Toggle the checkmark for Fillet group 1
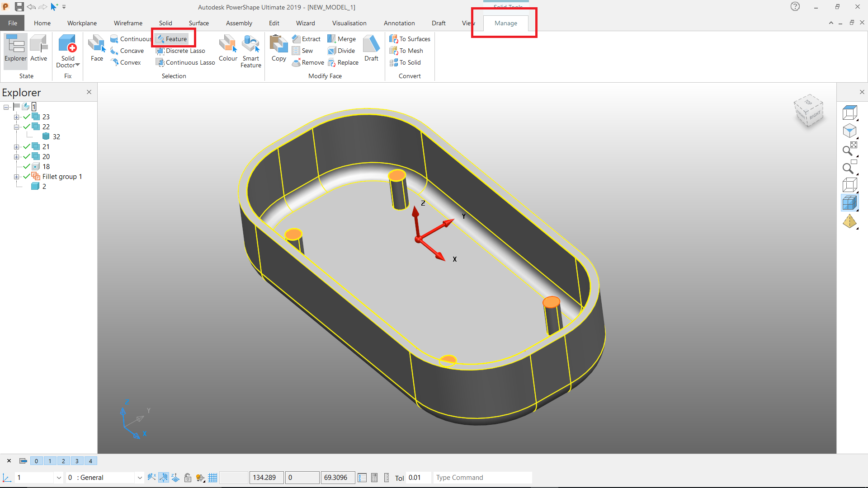 pyautogui.click(x=27, y=177)
